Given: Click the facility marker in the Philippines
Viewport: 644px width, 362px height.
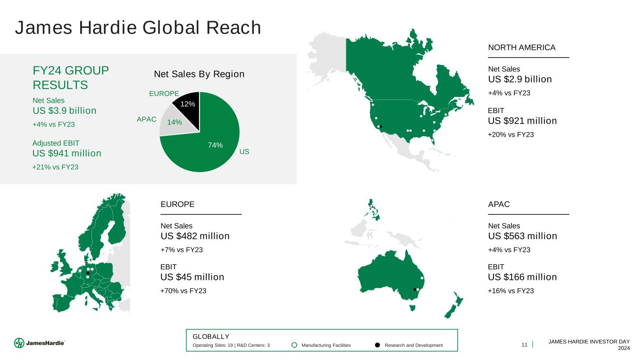Looking at the screenshot, I should pyautogui.click(x=372, y=206).
